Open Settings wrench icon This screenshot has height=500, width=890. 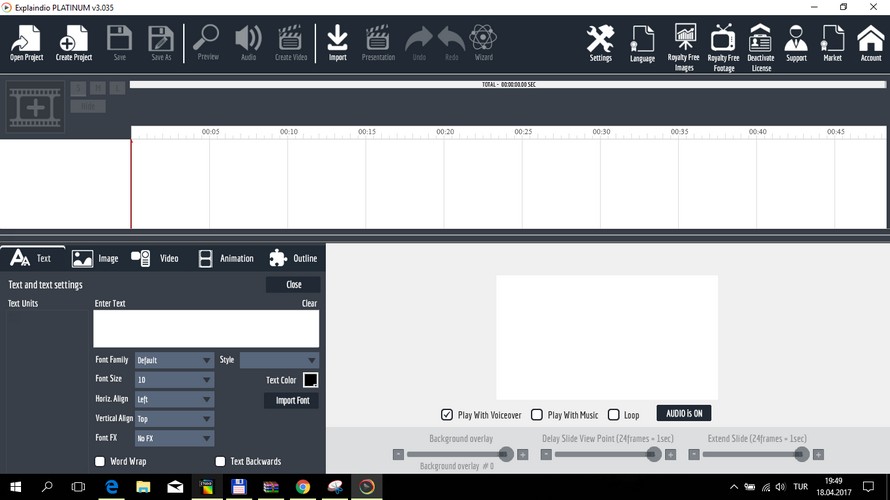pos(600,43)
